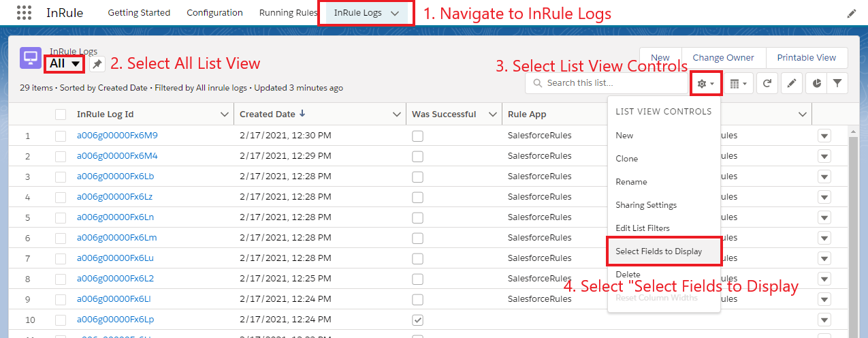The height and width of the screenshot is (338, 868).
Task: Switch to Running Rules tab
Action: coord(288,13)
